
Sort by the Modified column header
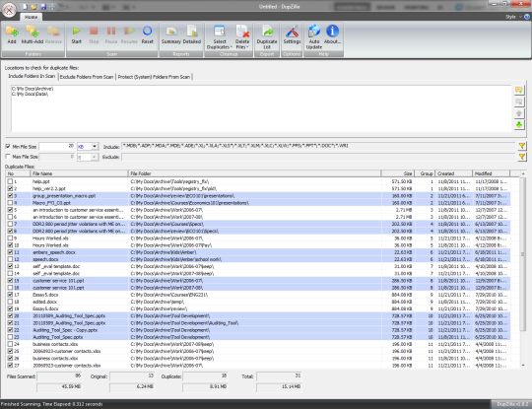pos(491,173)
